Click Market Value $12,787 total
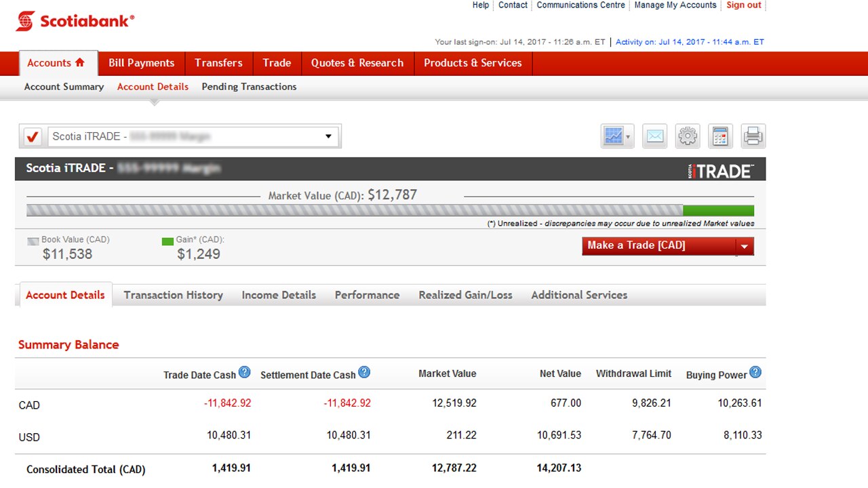Screen dimensions: 868x488 point(392,195)
